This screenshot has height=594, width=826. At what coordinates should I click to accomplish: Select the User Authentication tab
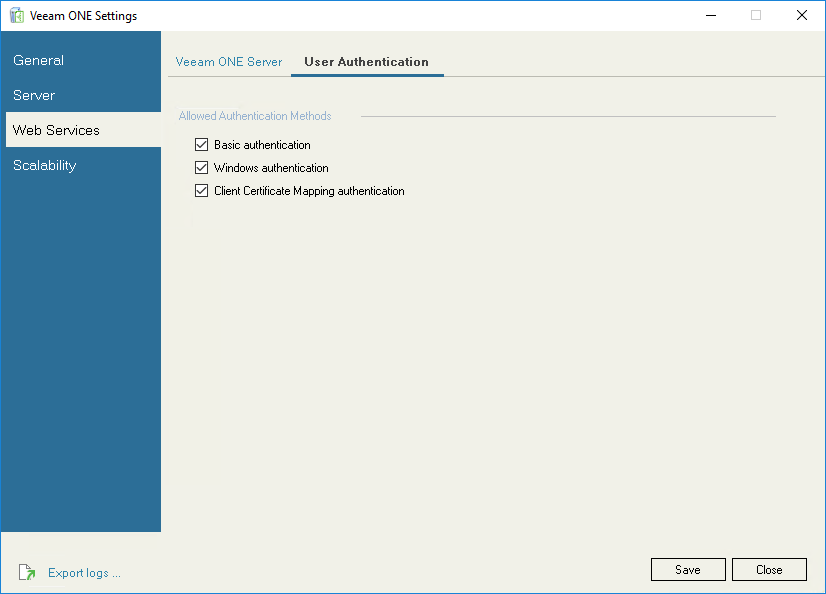(367, 62)
